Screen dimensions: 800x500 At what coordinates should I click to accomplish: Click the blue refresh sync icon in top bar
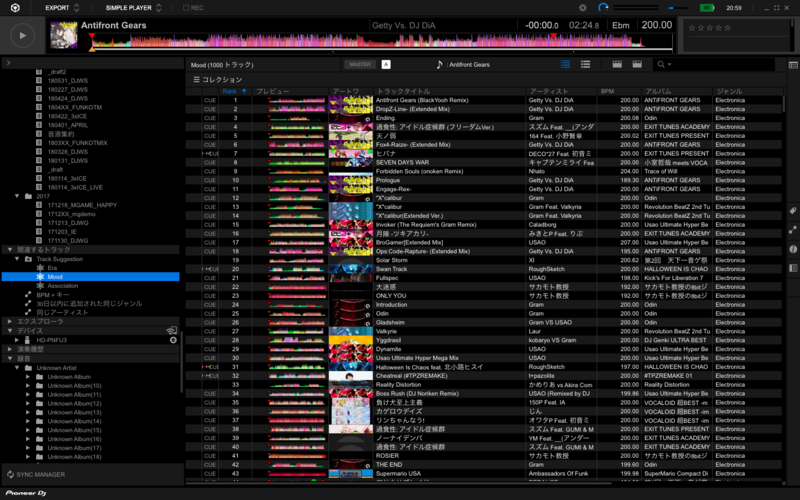[603, 8]
